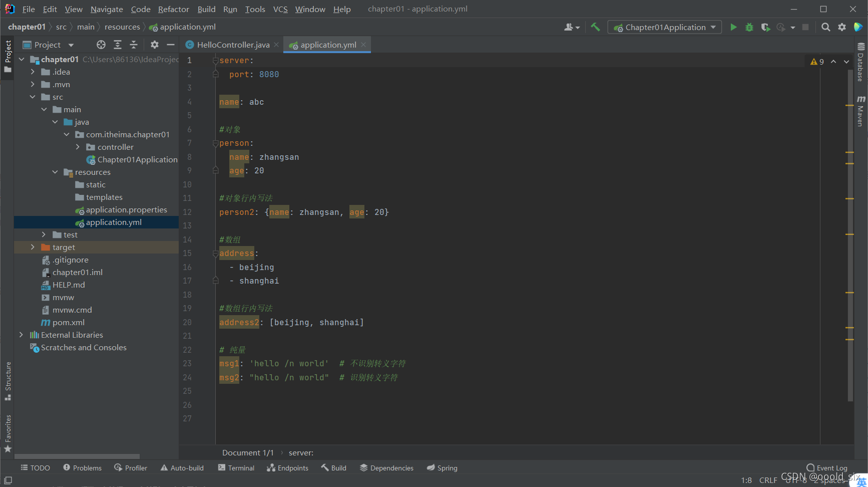Collapse the resources folder
The width and height of the screenshot is (868, 487).
tap(55, 172)
